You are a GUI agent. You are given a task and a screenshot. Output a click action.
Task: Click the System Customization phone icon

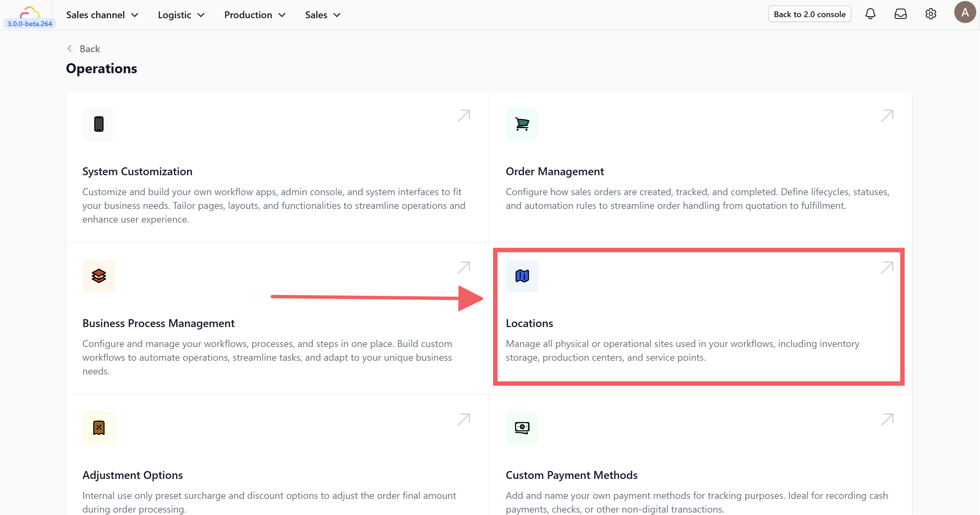(x=99, y=124)
